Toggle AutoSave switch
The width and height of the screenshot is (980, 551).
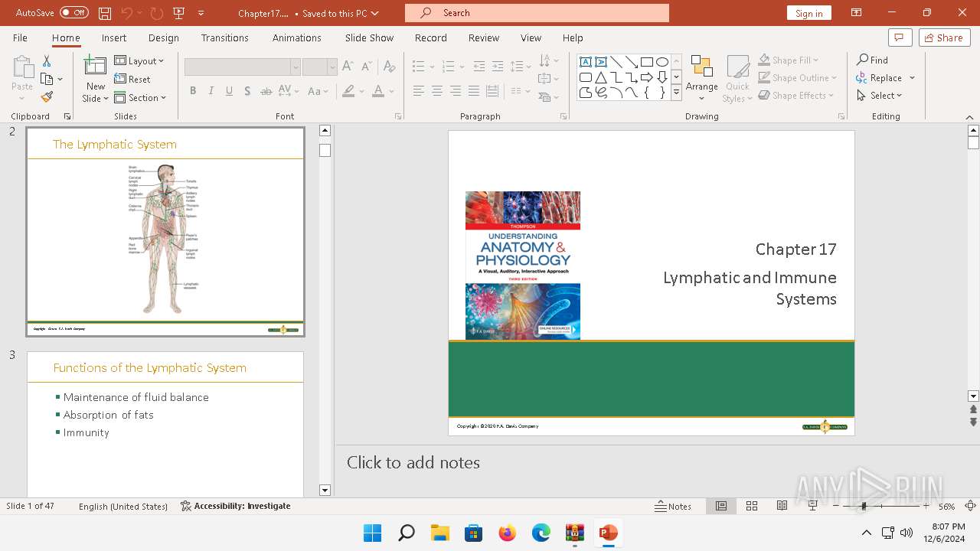click(74, 13)
